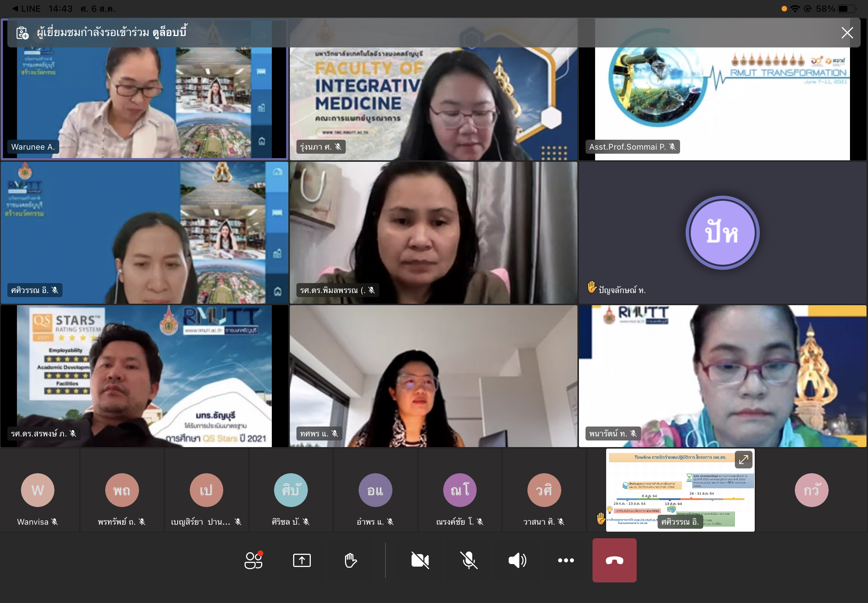The width and height of the screenshot is (868, 603).
Task: Tap the ปัท avatar circle
Action: click(722, 233)
